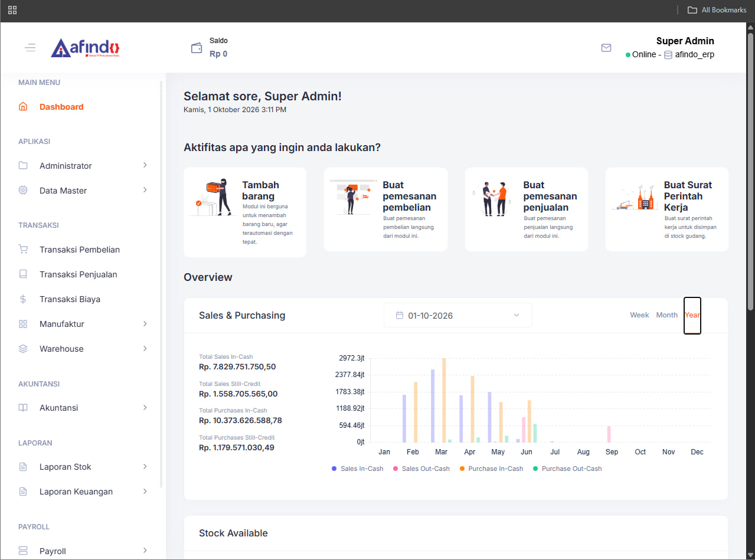Screen dimensions: 755x560
Task: Click the Buat pemesanan penjualan handshake illustration
Action: click(495, 198)
